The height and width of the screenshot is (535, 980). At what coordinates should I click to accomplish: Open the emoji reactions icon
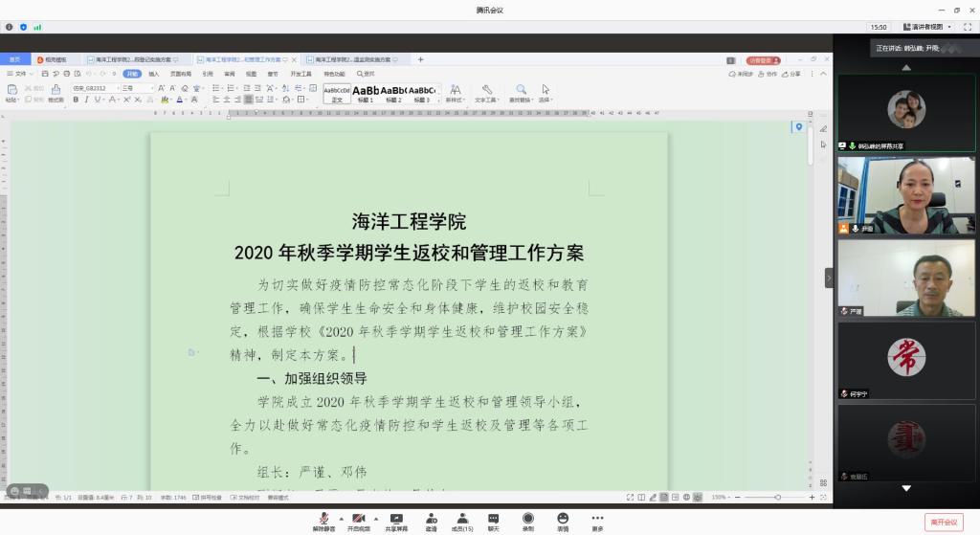click(x=563, y=520)
